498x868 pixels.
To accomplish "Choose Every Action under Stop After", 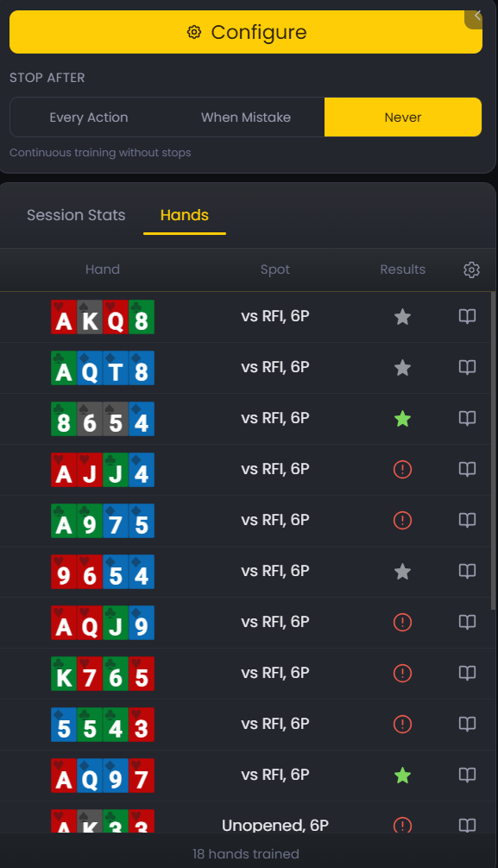I will point(88,117).
